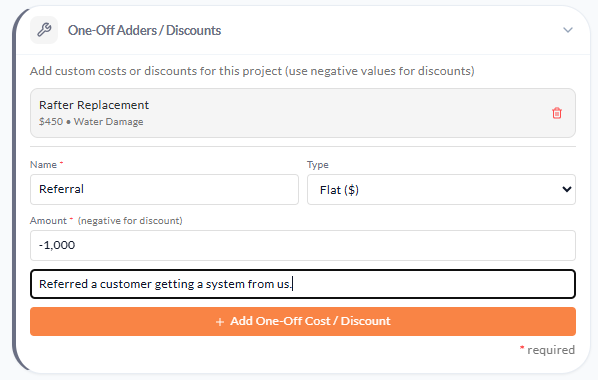Click the Add custom costs instruction text
The width and height of the screenshot is (598, 380).
tap(252, 71)
